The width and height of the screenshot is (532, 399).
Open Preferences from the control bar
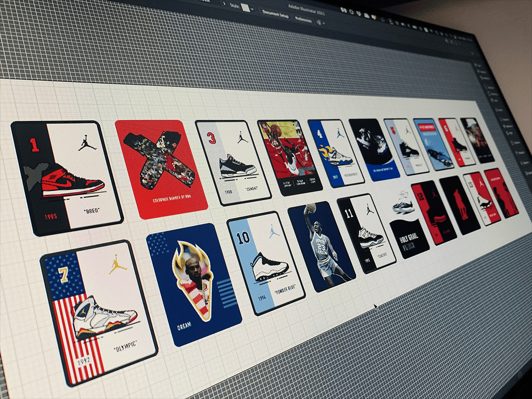[x=303, y=20]
